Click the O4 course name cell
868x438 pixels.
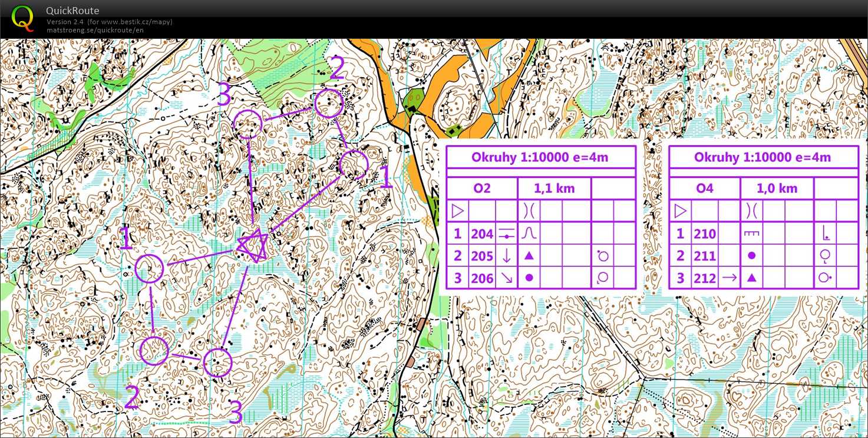pos(704,188)
